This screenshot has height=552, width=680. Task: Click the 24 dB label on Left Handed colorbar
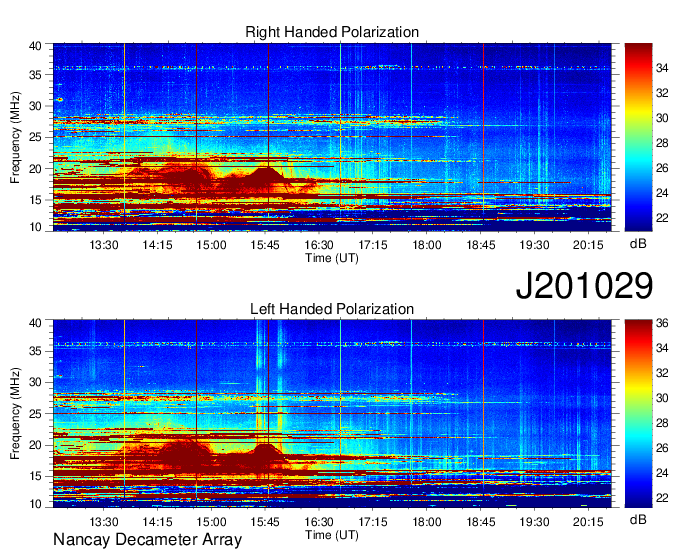point(662,473)
